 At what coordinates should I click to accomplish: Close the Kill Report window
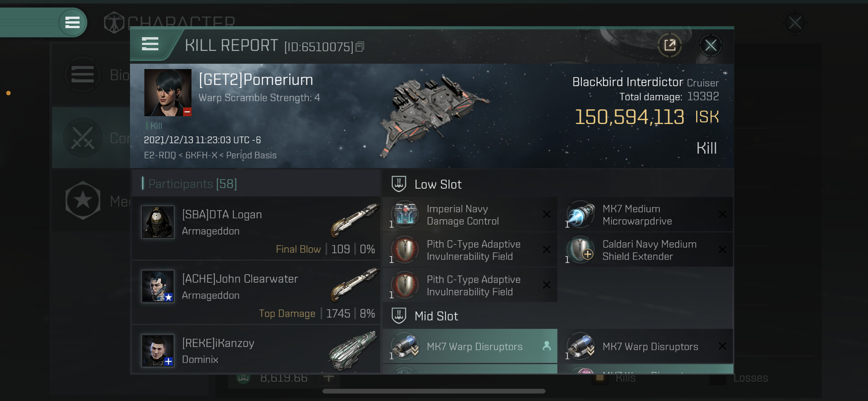[711, 45]
